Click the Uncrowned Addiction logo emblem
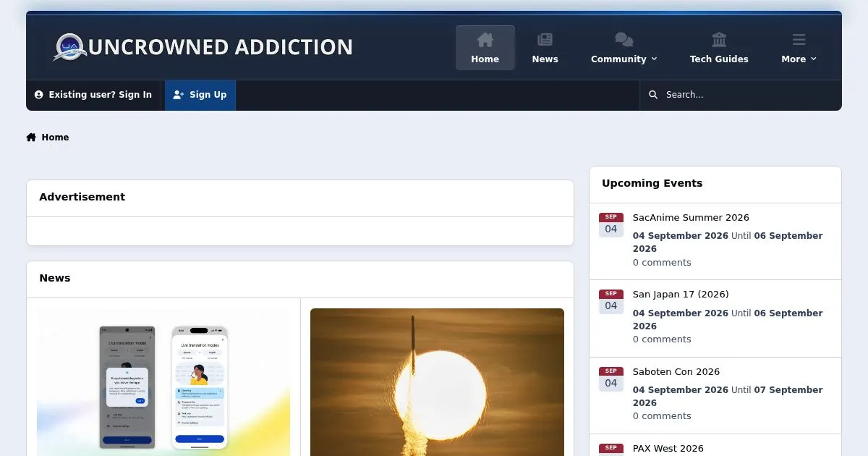The image size is (868, 456). point(69,47)
